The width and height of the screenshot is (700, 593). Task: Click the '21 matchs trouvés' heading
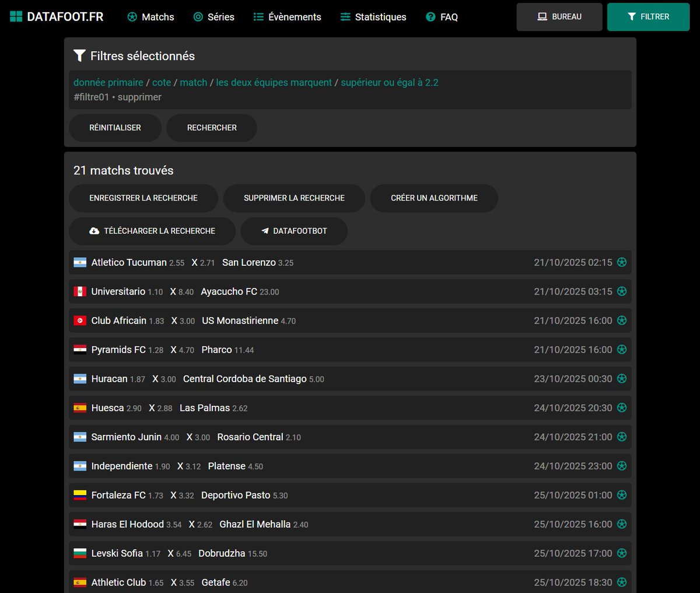pyautogui.click(x=124, y=170)
